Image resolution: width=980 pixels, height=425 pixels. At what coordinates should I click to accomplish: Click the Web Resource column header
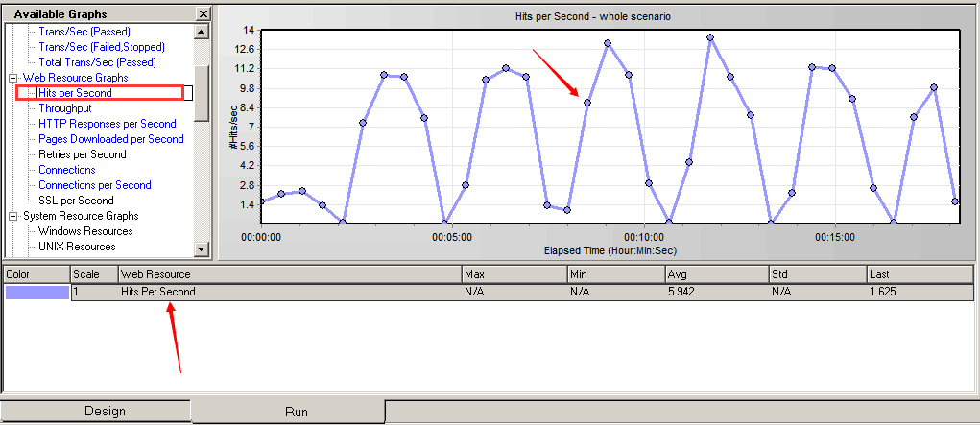pos(290,274)
